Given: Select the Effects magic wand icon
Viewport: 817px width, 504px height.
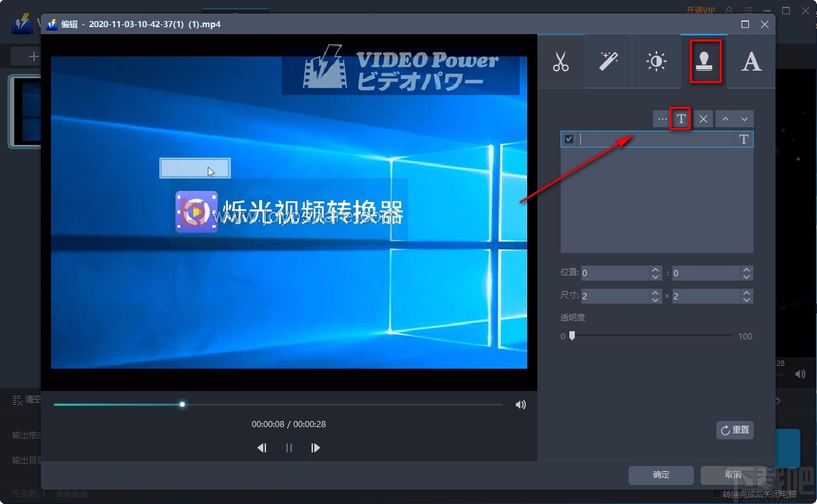Looking at the screenshot, I should click(x=608, y=61).
